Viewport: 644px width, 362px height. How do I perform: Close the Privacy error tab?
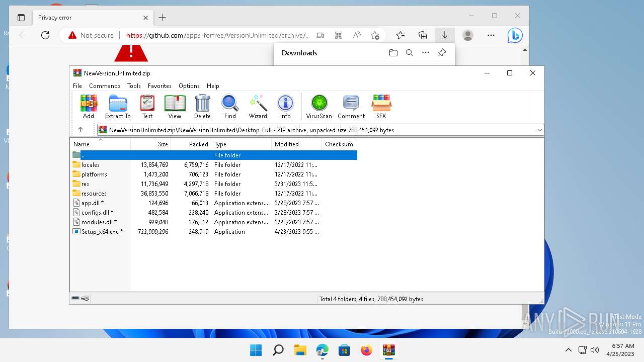145,18
